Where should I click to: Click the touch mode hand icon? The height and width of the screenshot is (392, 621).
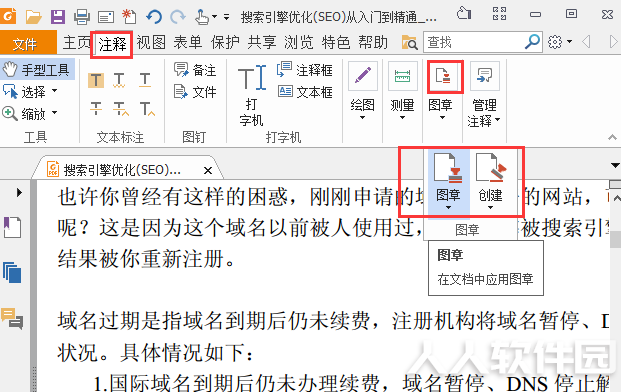coord(202,17)
